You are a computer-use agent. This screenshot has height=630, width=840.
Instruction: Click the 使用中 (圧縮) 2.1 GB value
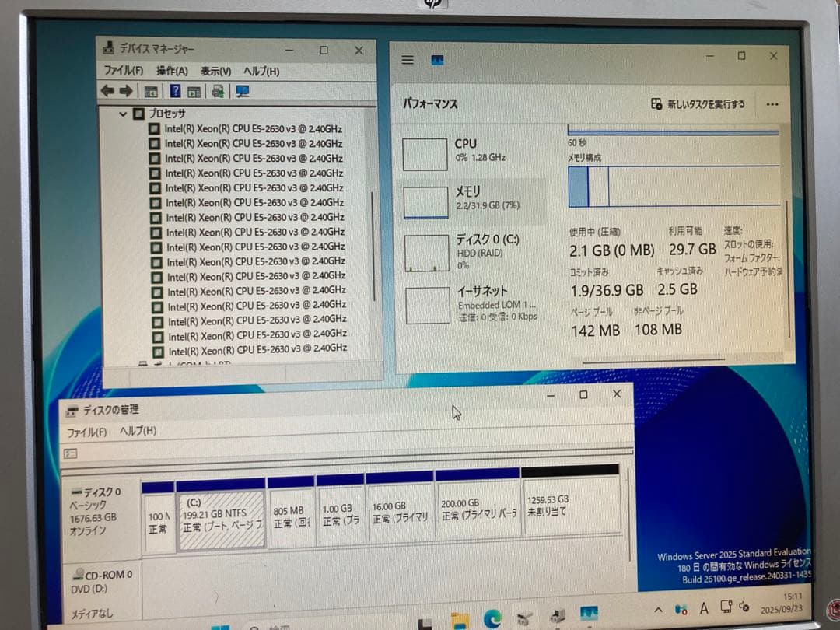coord(612,250)
